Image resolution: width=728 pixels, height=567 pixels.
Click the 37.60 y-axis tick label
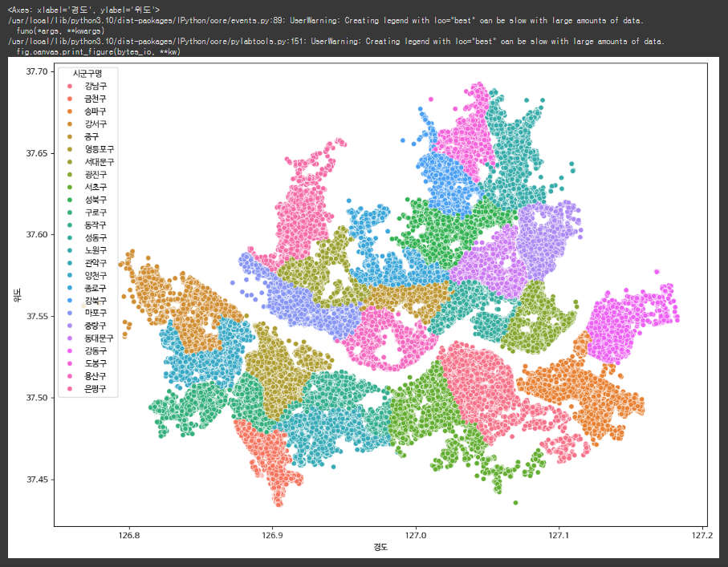point(37,235)
